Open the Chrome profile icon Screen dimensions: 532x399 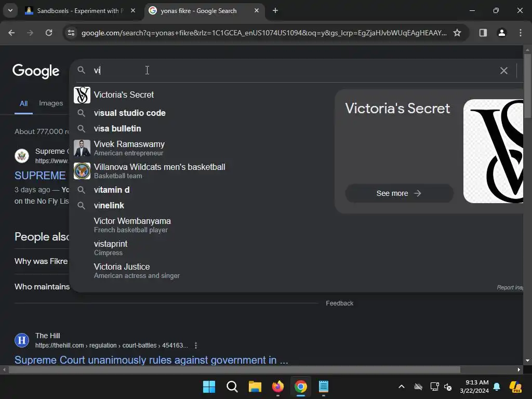click(x=502, y=33)
